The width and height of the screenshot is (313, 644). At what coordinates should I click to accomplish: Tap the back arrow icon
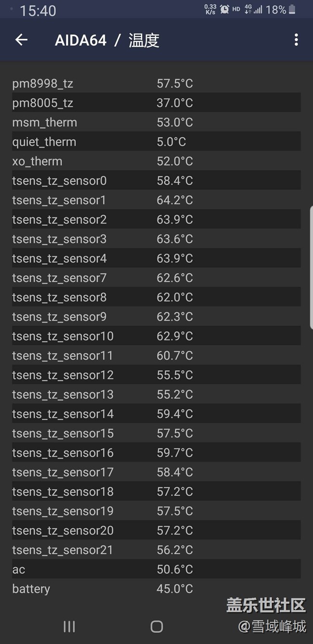[x=21, y=40]
